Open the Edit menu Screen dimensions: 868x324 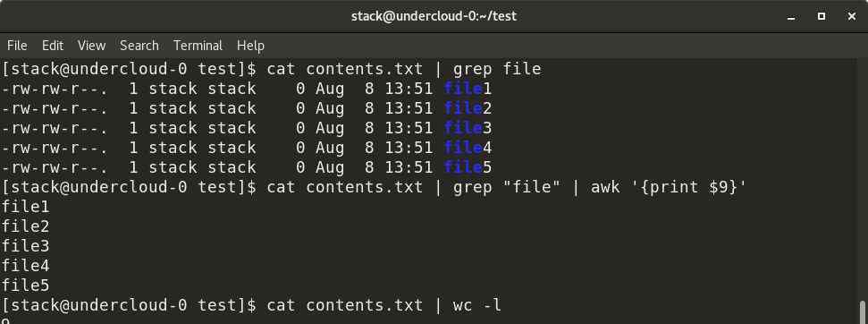coord(53,46)
